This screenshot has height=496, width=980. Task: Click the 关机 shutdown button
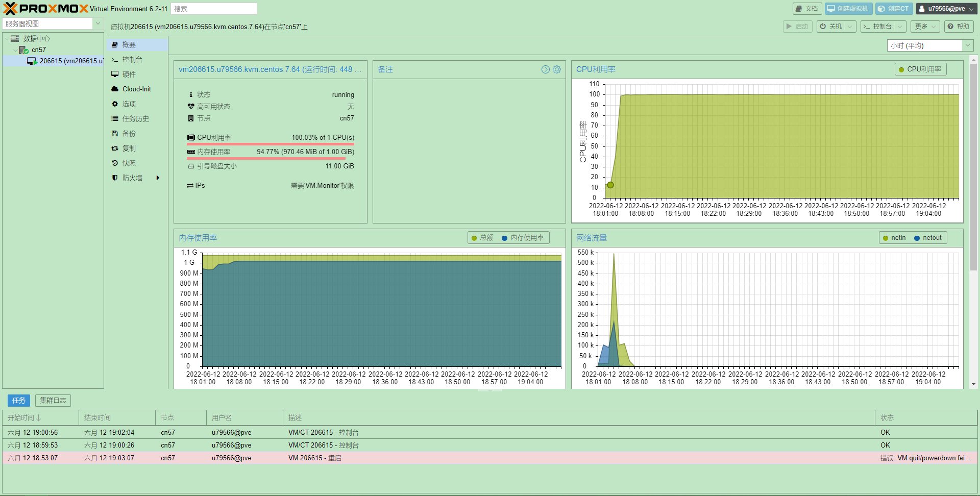[831, 27]
